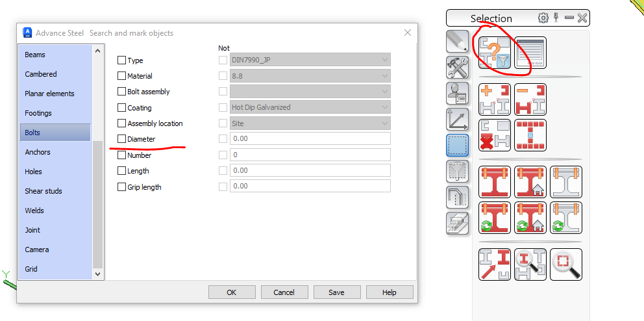Select Welds category
Viewport: 644px width, 321px height.
tap(55, 211)
